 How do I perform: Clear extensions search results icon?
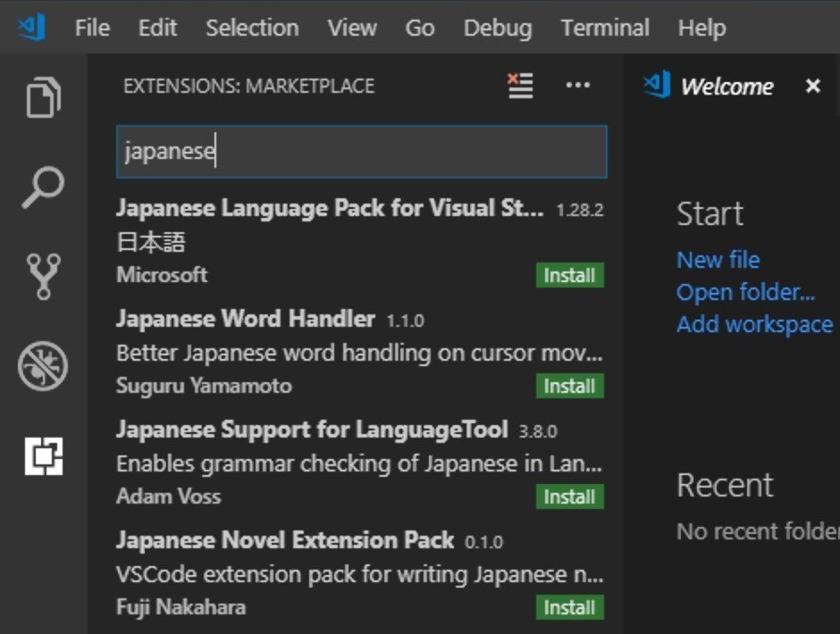coord(520,86)
